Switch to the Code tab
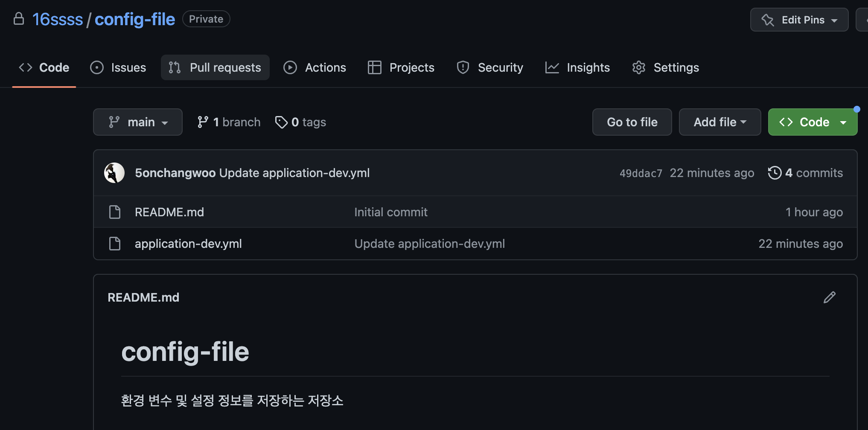This screenshot has width=868, height=430. pos(44,67)
